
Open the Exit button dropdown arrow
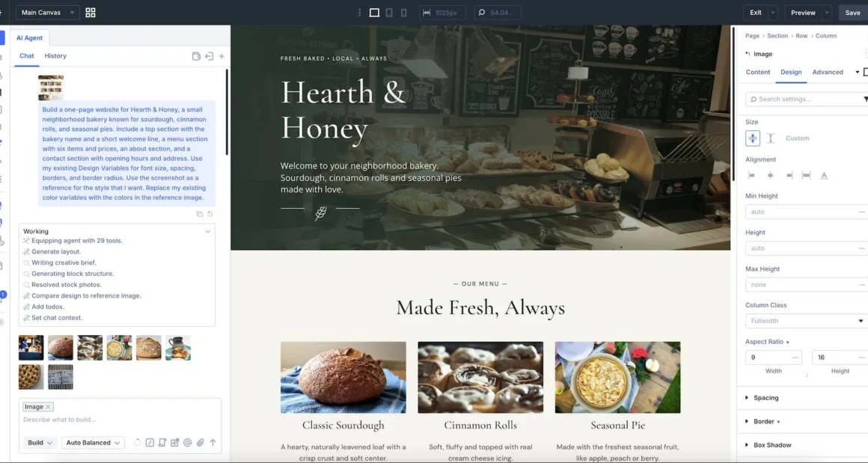coord(773,13)
